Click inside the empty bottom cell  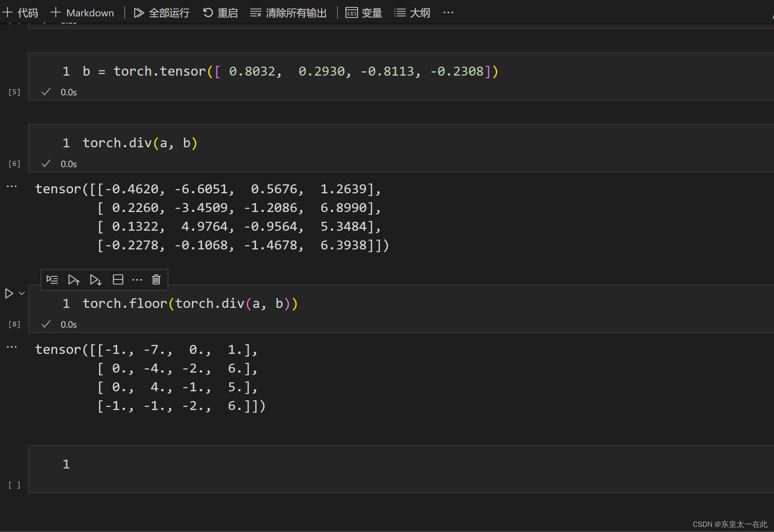point(156,464)
